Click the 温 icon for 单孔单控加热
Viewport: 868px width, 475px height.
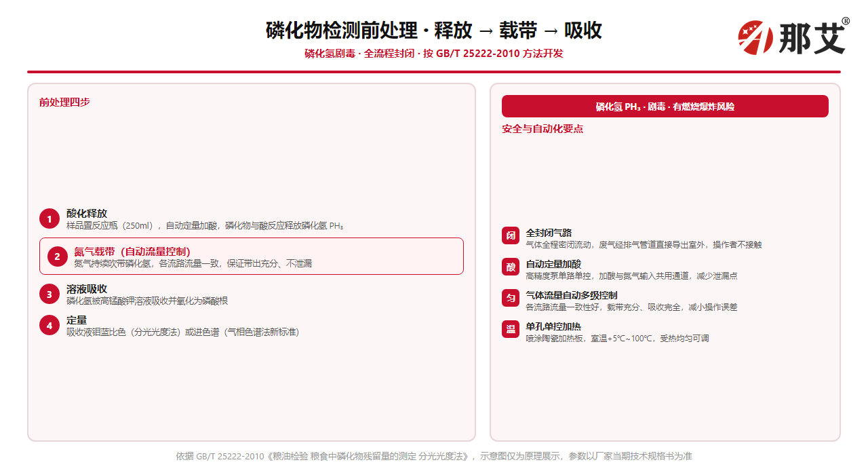(511, 329)
